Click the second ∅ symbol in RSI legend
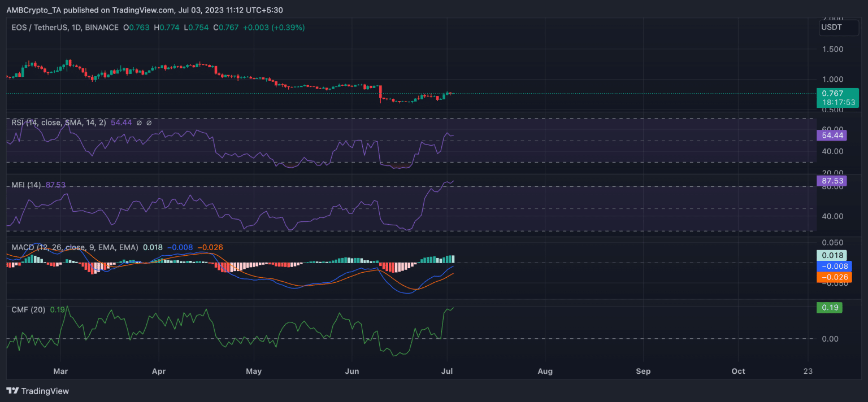This screenshot has height=402, width=868. click(x=149, y=123)
